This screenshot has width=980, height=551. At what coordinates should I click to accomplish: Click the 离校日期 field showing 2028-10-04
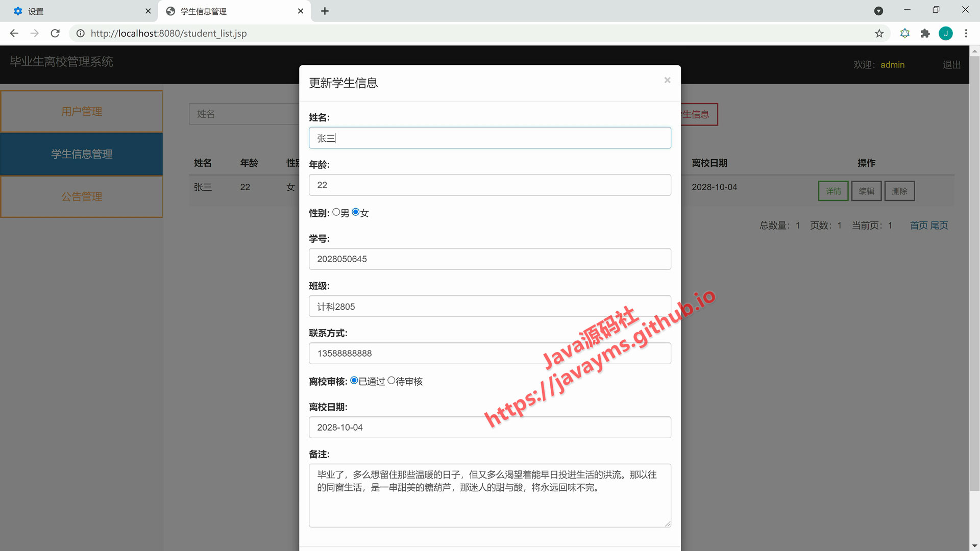[490, 427]
